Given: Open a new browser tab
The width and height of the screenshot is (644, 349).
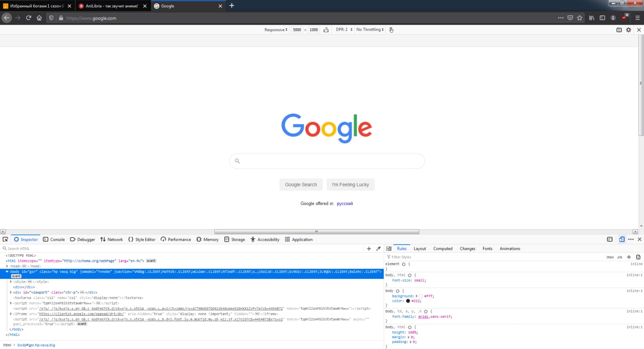Looking at the screenshot, I should point(231,6).
